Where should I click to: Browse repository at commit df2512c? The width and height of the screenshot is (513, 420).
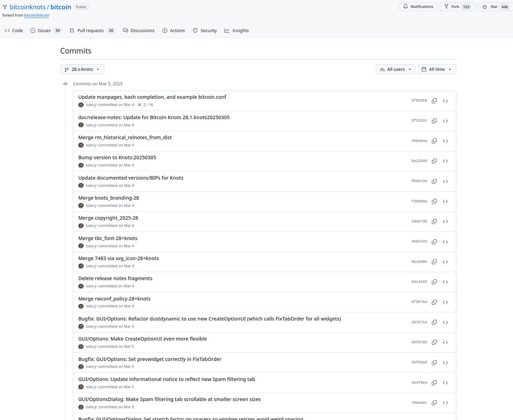tap(445, 121)
